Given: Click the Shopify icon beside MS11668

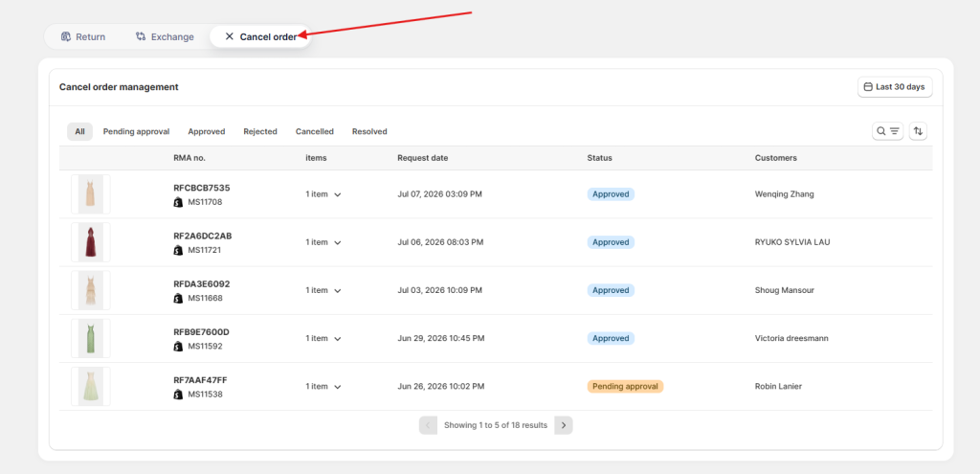Looking at the screenshot, I should click(x=178, y=298).
